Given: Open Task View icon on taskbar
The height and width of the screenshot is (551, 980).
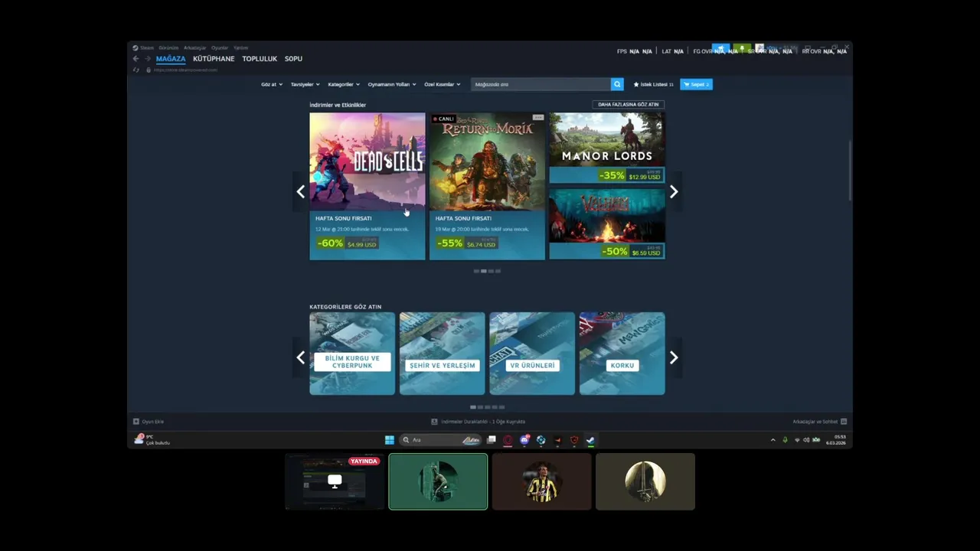Looking at the screenshot, I should pyautogui.click(x=492, y=440).
